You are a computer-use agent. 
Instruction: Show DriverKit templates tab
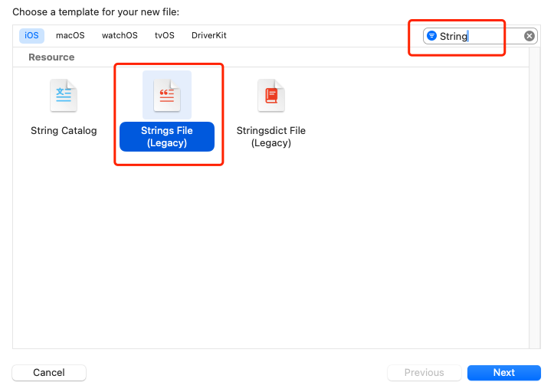208,35
